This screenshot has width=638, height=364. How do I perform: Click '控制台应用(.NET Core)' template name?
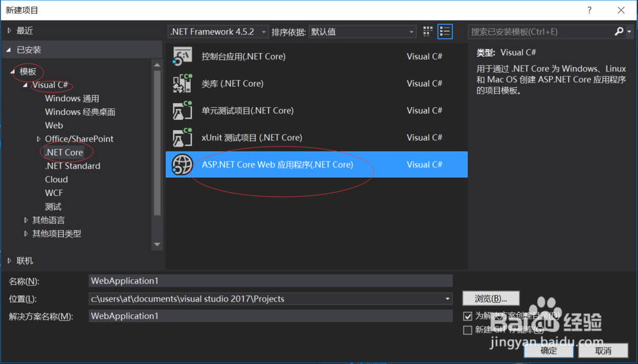pyautogui.click(x=243, y=57)
